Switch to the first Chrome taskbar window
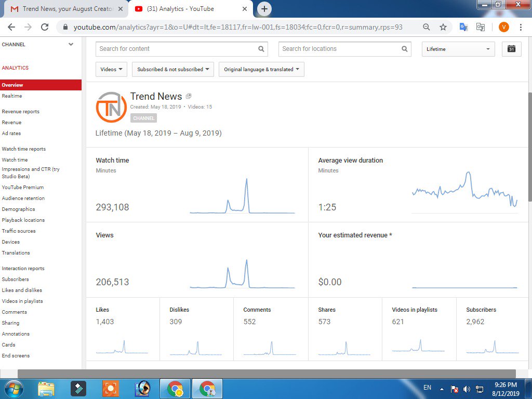 [175, 389]
